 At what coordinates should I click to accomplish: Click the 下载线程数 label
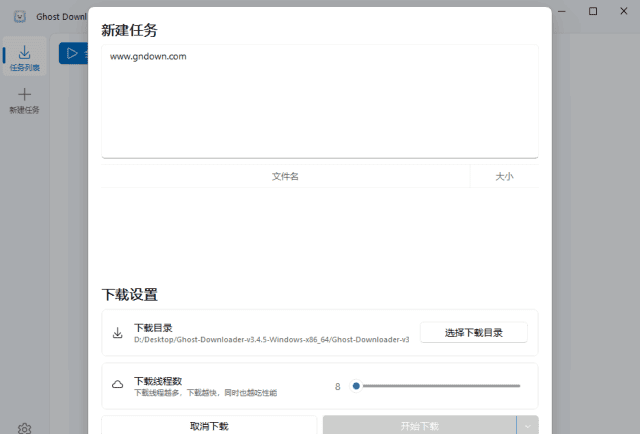158,381
